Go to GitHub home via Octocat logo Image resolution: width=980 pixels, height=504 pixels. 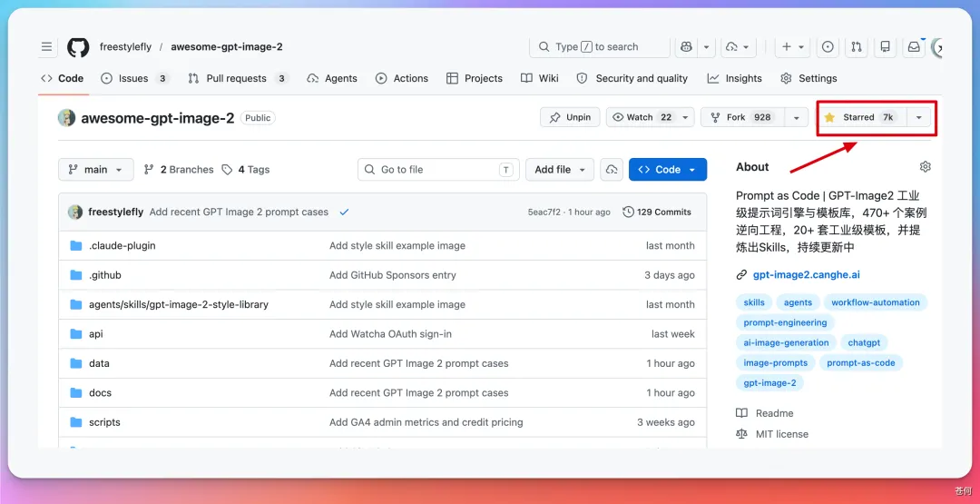tap(78, 47)
